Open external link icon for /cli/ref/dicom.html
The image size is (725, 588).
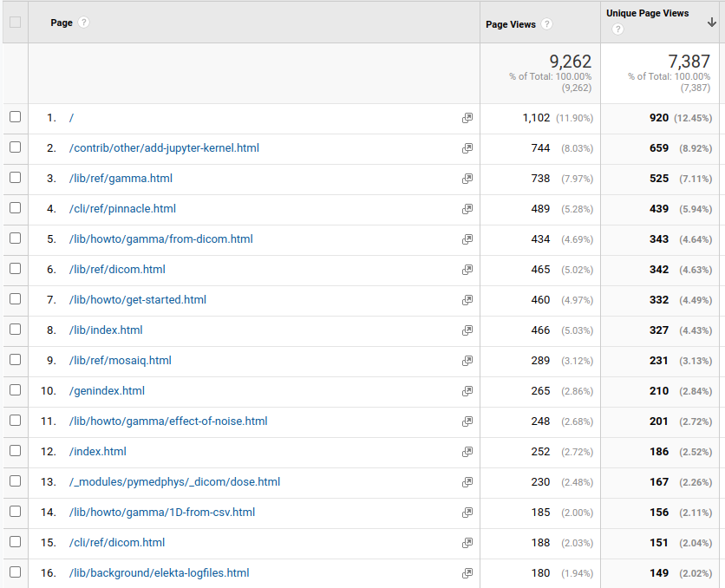(467, 543)
